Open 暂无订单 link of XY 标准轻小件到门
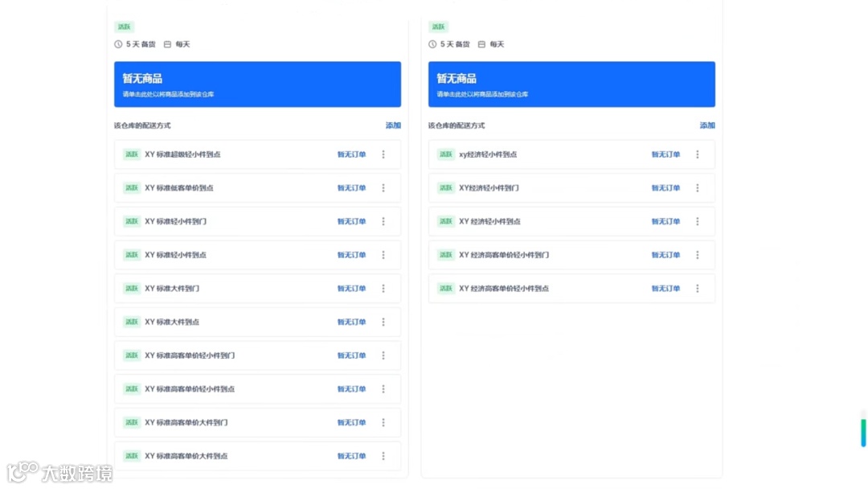Screen dimensions: 868x489 (351, 221)
